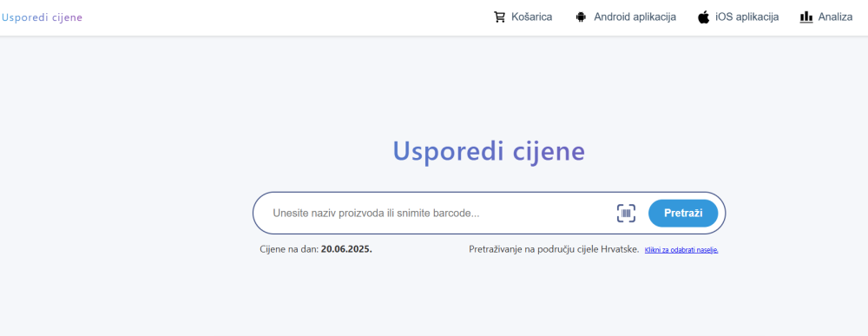Click the bar chart Analiza icon
868x336 pixels.
pos(806,17)
